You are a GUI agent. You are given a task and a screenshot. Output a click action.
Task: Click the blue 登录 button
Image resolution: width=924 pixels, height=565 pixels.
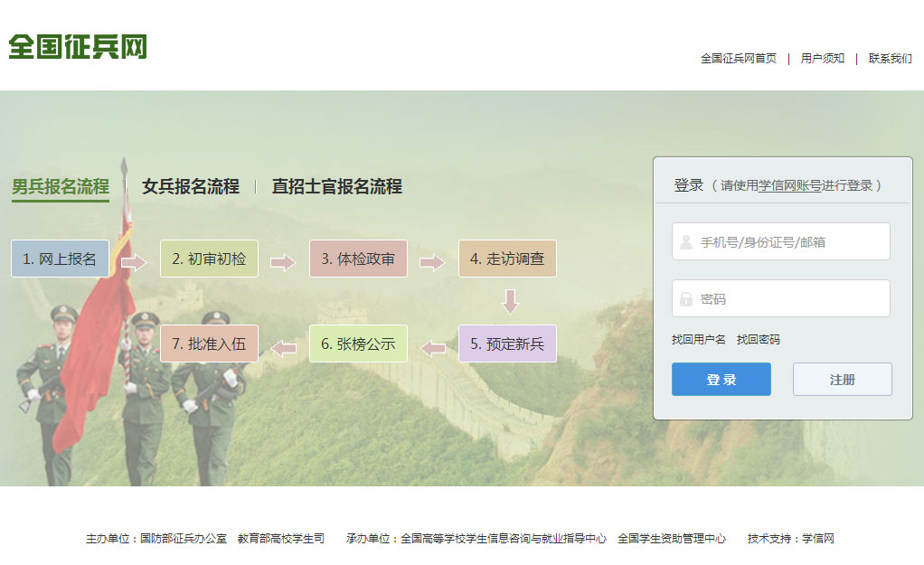tap(721, 379)
